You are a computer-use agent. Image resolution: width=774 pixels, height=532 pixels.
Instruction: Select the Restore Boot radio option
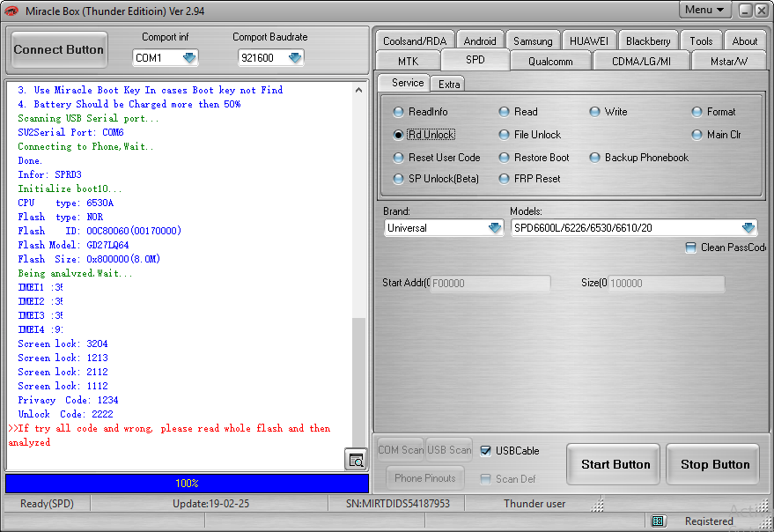pos(534,158)
